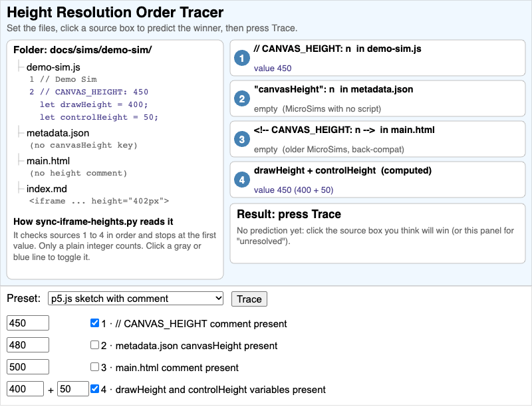Focus the 400 drawHeight input
This screenshot has height=407, width=532.
(25, 388)
